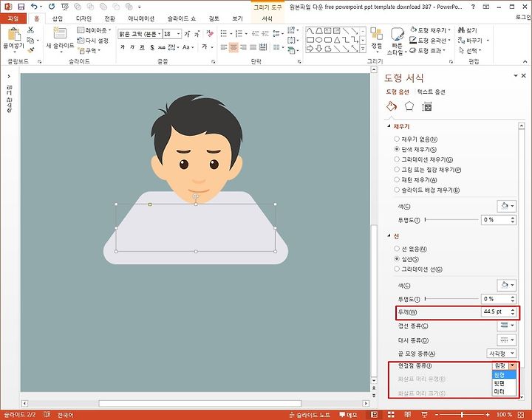Viewport: 532px width, 420px height.
Task: Open the fill color (색) dropdown
Action: pos(507,206)
